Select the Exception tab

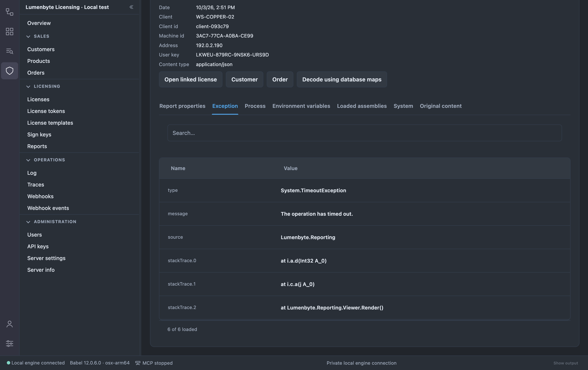[225, 106]
